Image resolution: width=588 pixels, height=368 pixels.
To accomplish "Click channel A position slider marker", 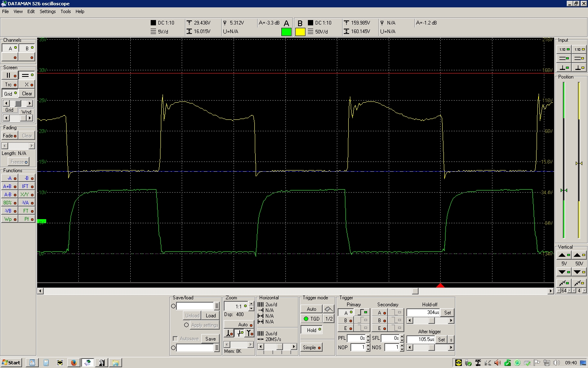I will point(564,190).
